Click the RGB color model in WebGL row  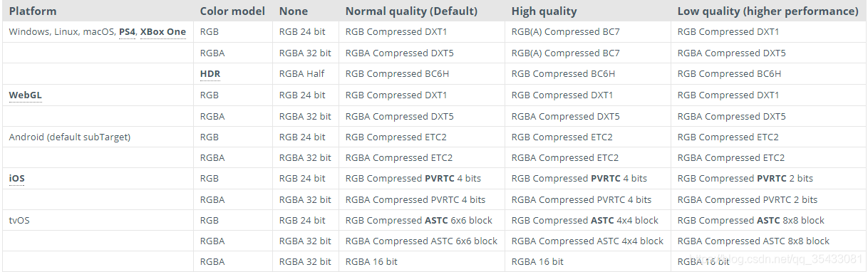click(210, 95)
